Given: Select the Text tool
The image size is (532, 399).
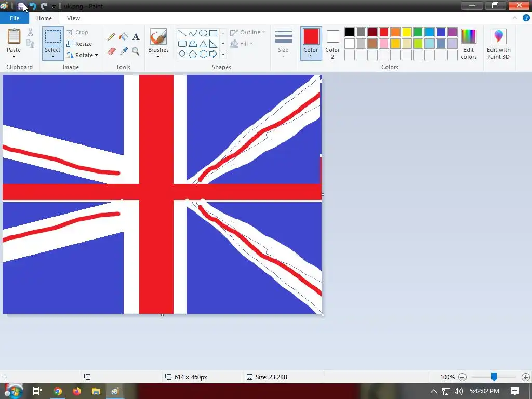Looking at the screenshot, I should click(x=136, y=37).
